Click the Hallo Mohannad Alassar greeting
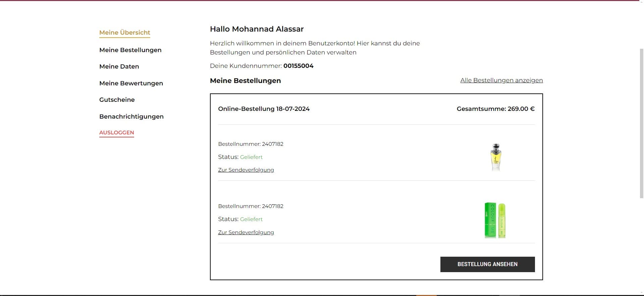Screen dimensions: 644x296 click(x=257, y=29)
